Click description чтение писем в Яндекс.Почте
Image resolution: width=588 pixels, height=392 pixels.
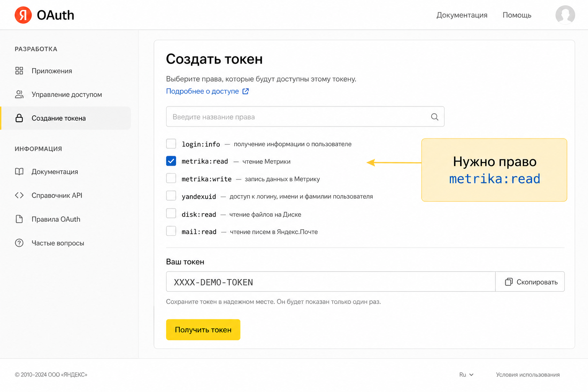274,232
